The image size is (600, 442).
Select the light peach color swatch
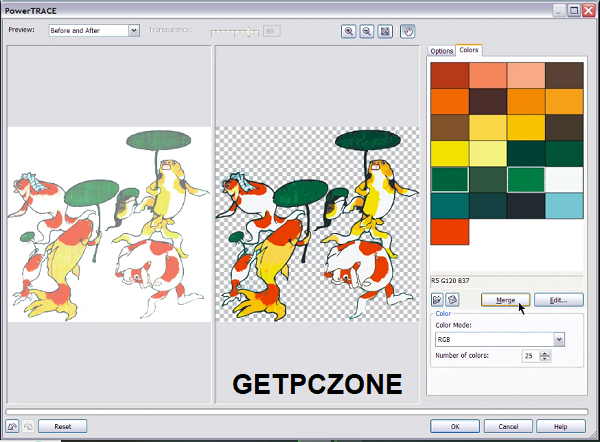point(526,75)
